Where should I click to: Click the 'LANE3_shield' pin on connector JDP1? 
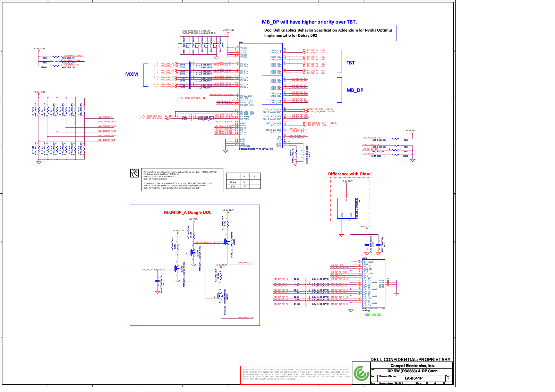tap(370, 282)
